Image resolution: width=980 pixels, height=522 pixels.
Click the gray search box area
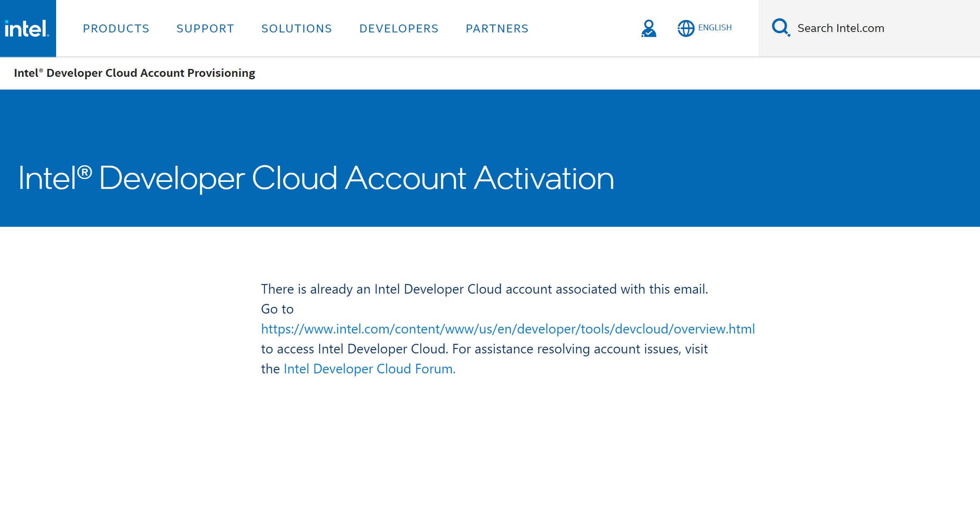935,28
